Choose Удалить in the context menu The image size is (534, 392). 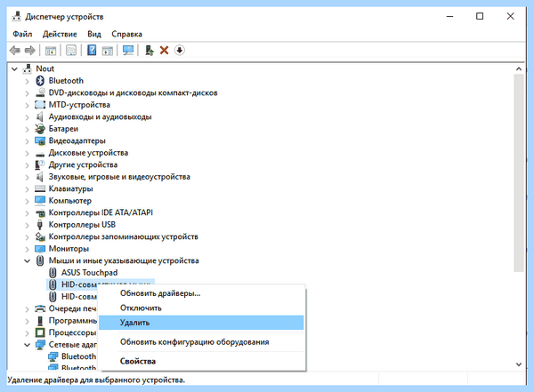pyautogui.click(x=201, y=323)
